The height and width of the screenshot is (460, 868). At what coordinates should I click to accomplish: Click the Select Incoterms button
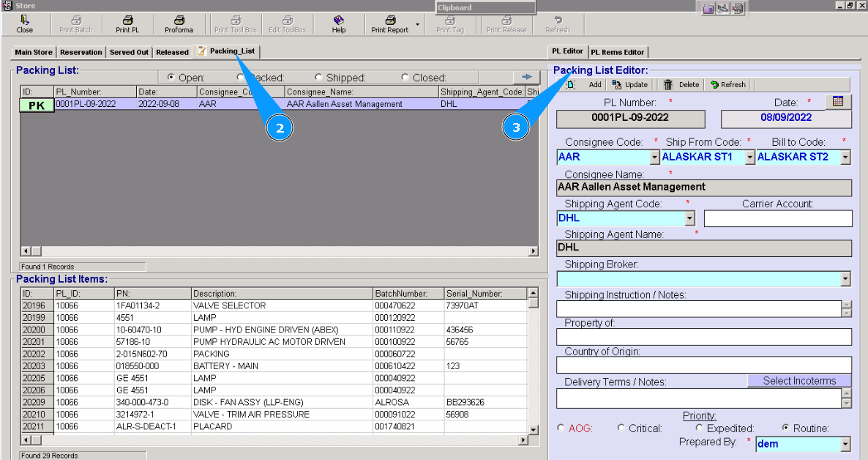point(799,381)
